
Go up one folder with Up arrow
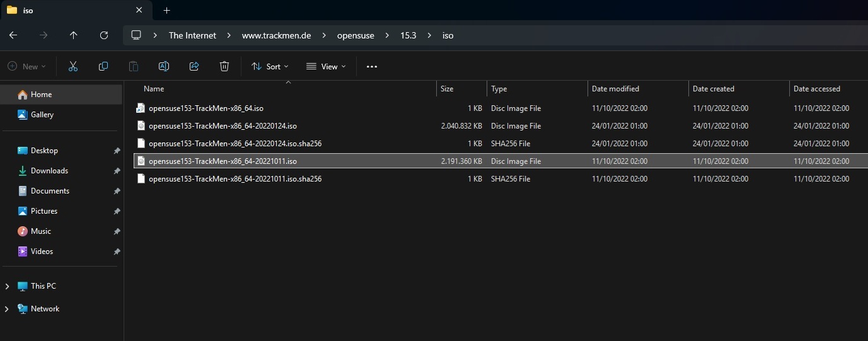[74, 35]
